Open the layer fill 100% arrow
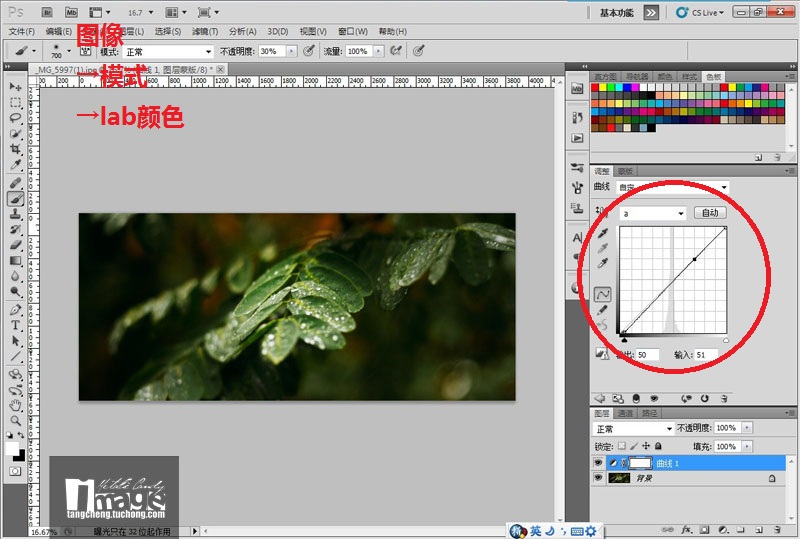The image size is (800, 539). click(x=747, y=447)
